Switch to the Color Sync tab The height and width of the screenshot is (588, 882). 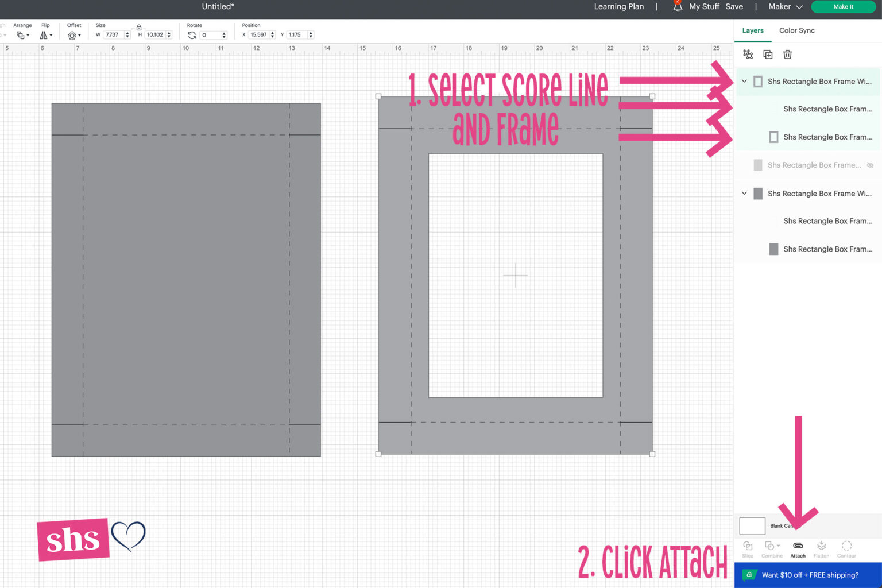797,30
